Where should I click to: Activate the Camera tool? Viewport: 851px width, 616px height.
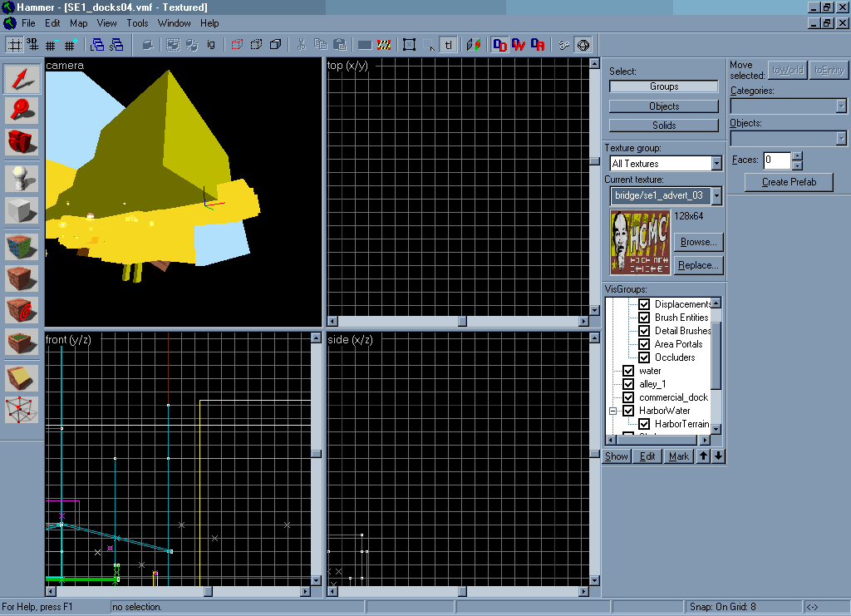click(x=22, y=142)
